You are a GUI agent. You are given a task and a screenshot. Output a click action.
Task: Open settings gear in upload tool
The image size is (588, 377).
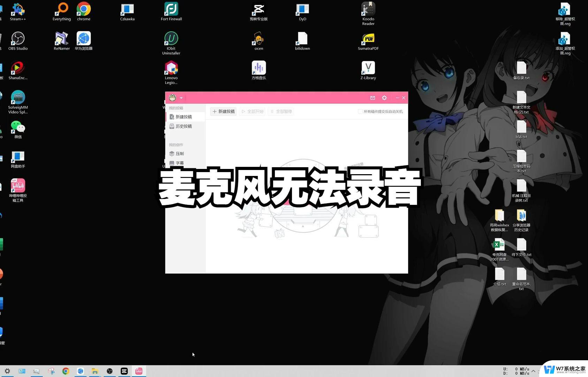coord(384,98)
